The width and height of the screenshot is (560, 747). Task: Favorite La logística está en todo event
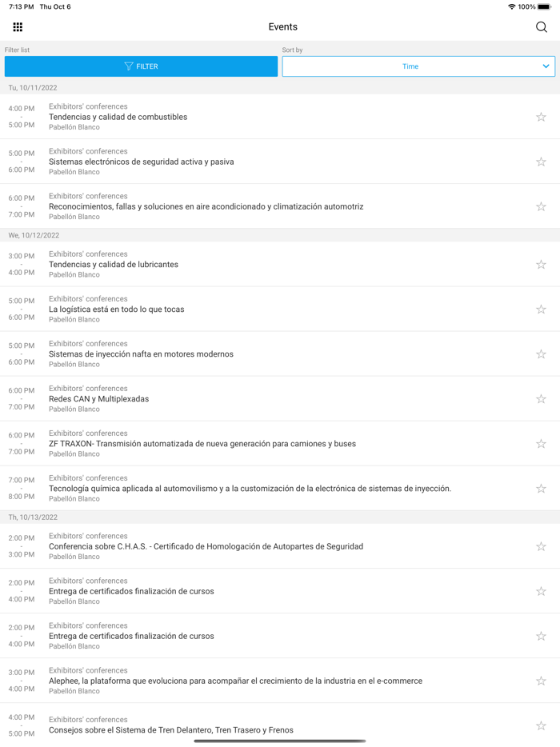(541, 310)
